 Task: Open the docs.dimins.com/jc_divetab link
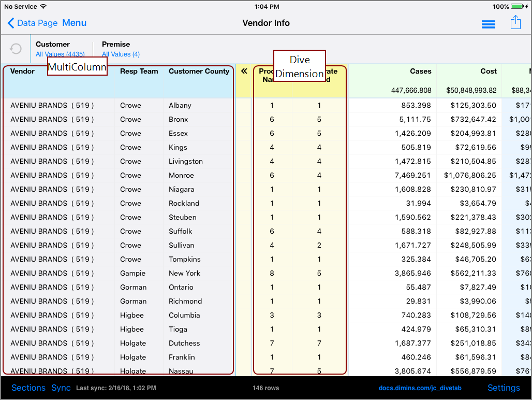(420, 388)
